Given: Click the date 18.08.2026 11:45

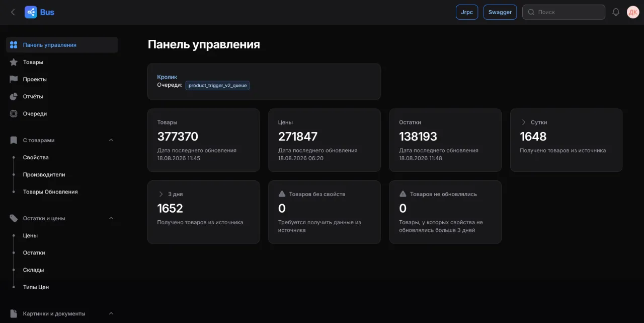Looking at the screenshot, I should [x=179, y=158].
